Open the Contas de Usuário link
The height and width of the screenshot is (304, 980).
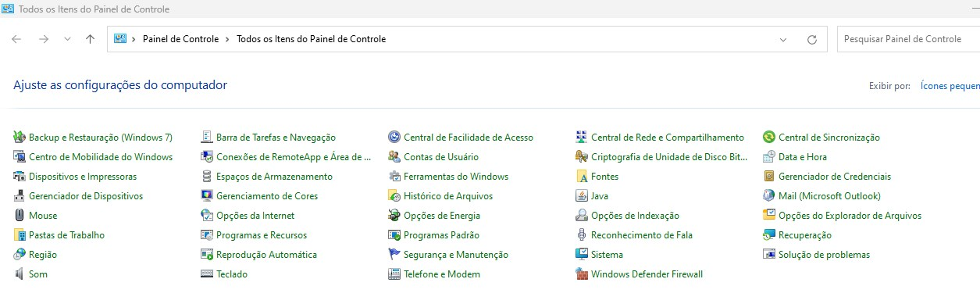coord(441,157)
